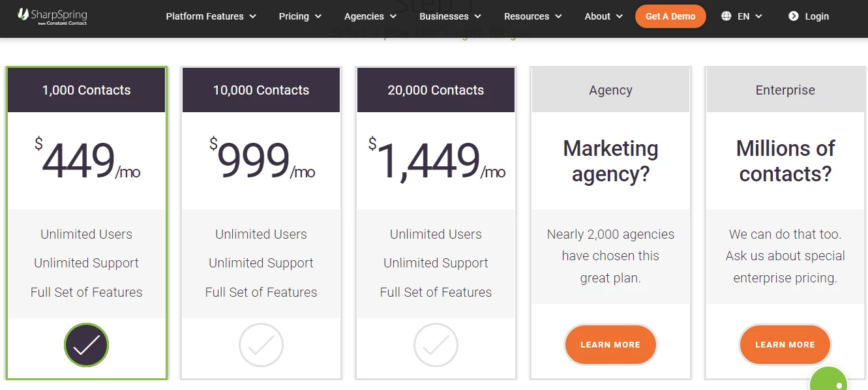This screenshot has height=390, width=868.
Task: Deselect the 1,000 Contacts plan checkmark
Action: 87,345
